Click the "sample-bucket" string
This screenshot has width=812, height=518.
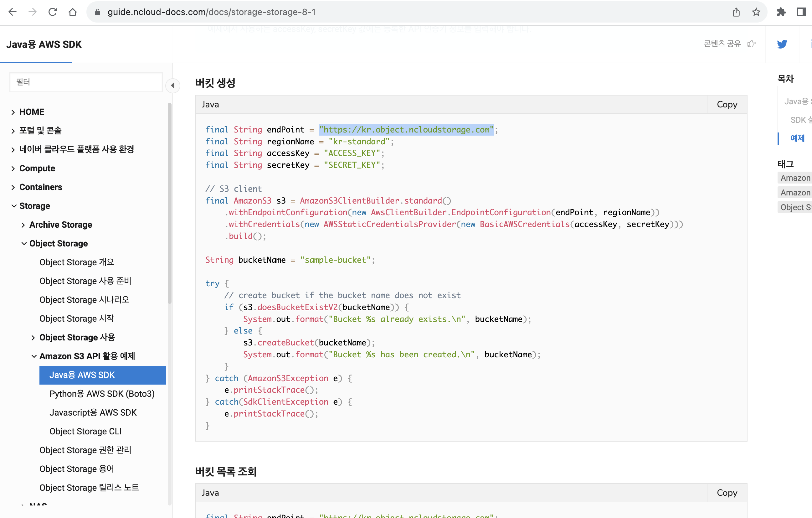(335, 260)
